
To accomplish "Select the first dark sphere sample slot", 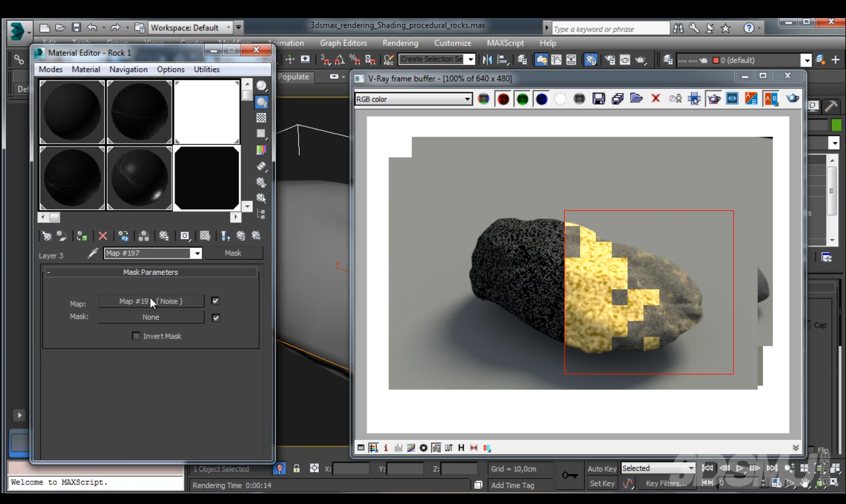I will 72,112.
